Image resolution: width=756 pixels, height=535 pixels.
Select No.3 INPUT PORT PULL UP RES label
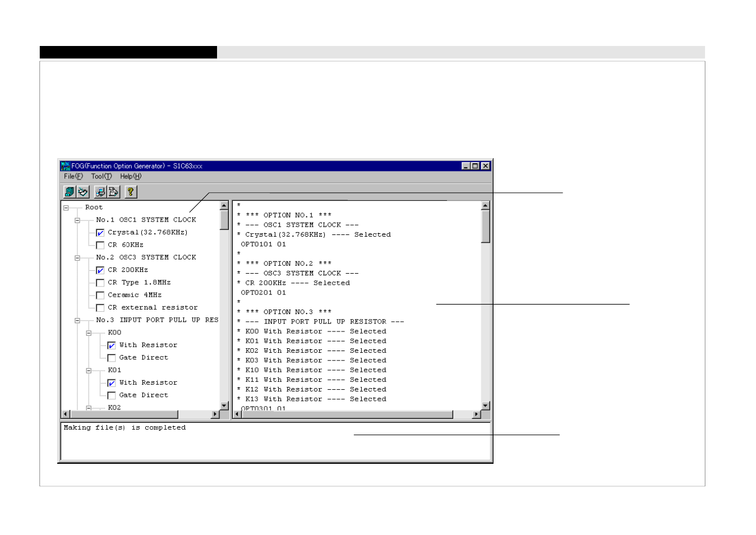pyautogui.click(x=157, y=320)
